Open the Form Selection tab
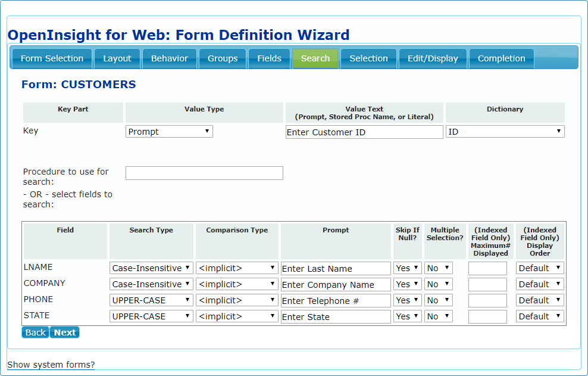This screenshot has width=588, height=376. tap(52, 58)
